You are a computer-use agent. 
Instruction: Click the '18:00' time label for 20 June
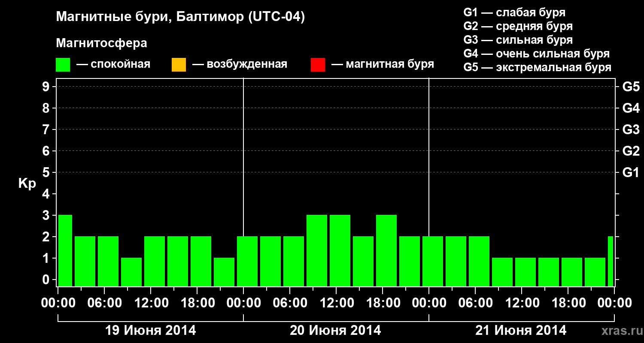383,303
